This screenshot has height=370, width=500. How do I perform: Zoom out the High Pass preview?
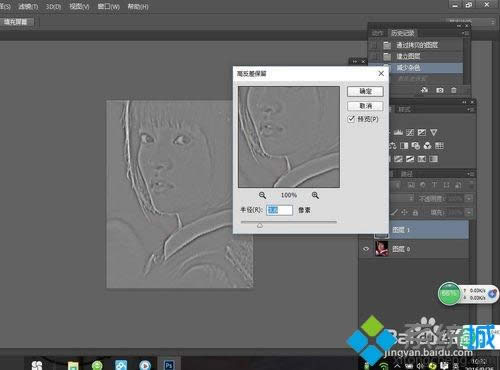(262, 195)
